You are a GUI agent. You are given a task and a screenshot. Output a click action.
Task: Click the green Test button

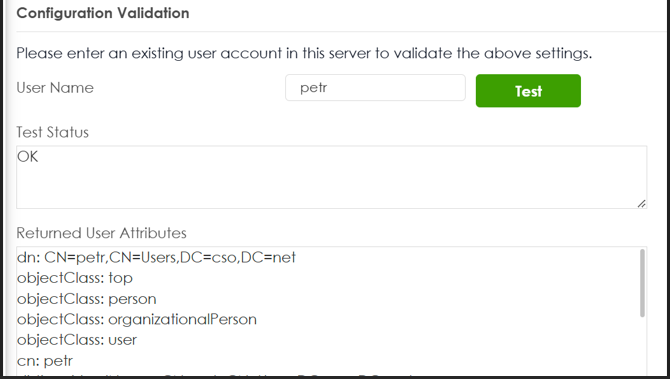528,91
